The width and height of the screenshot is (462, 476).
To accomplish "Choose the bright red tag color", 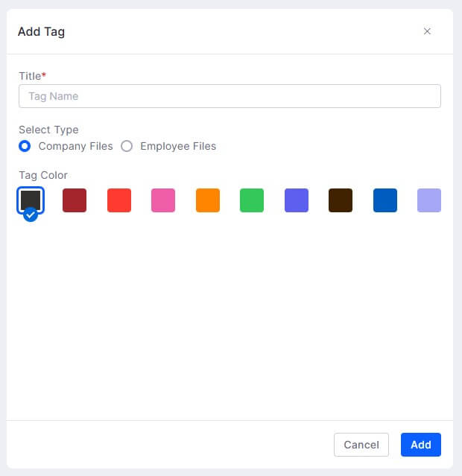I will (119, 200).
